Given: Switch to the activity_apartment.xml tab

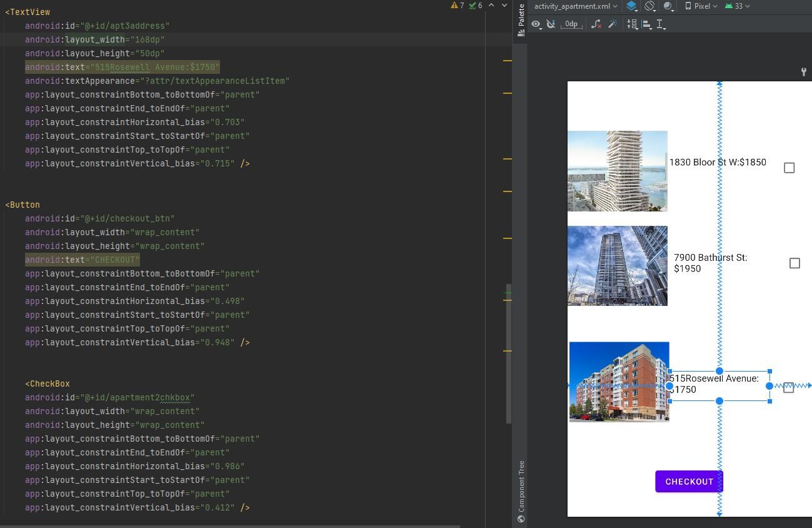Looking at the screenshot, I should (x=573, y=6).
